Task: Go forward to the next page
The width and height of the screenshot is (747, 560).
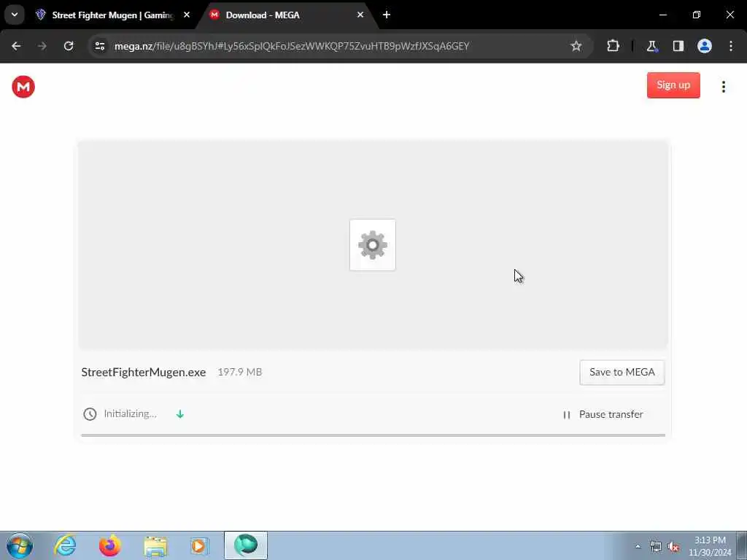Action: click(x=42, y=46)
